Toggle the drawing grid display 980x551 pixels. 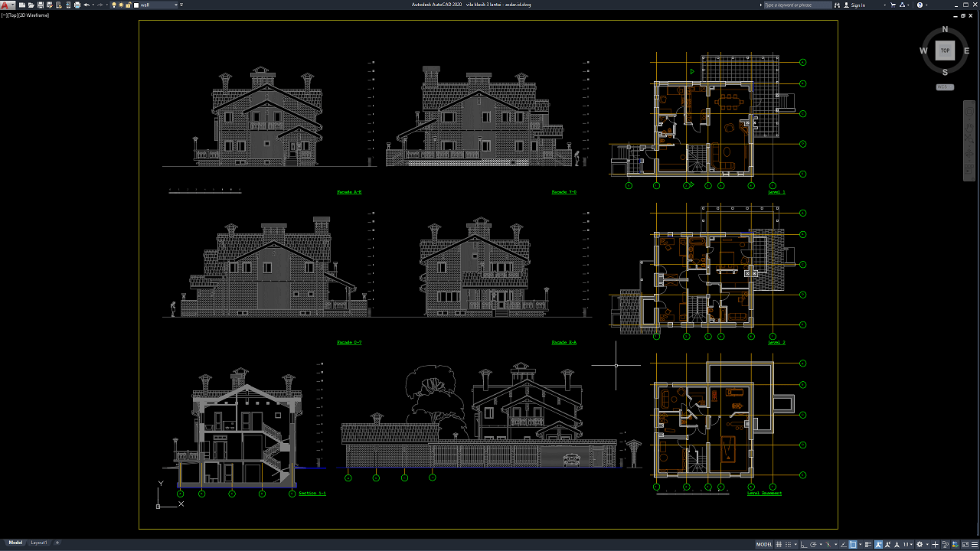[x=779, y=545]
